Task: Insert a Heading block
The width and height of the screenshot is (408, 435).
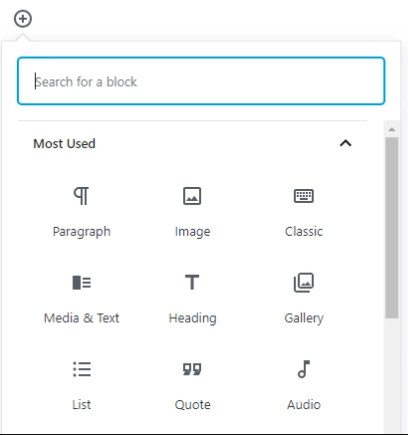Action: click(x=192, y=282)
